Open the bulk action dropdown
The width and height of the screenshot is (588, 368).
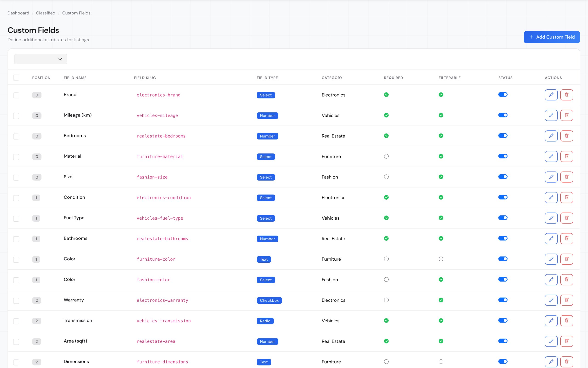(41, 59)
